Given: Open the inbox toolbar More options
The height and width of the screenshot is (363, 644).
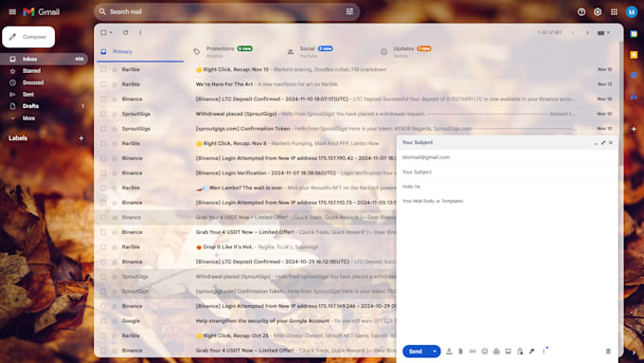Looking at the screenshot, I should [140, 32].
